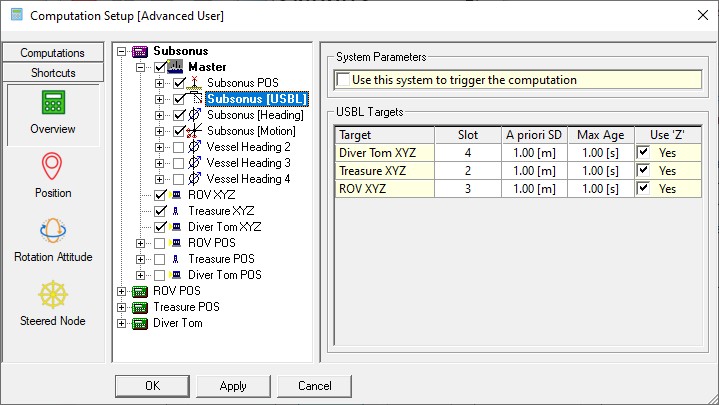Click the Master system icon
Screen dimensions: 719x405
click(x=175, y=67)
